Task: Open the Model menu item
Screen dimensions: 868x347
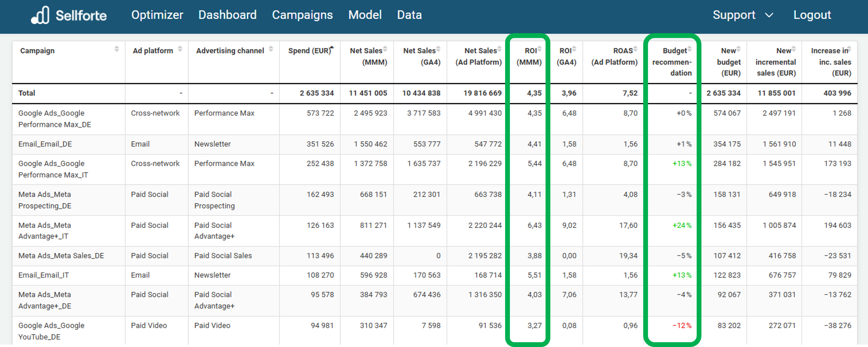Action: (365, 15)
